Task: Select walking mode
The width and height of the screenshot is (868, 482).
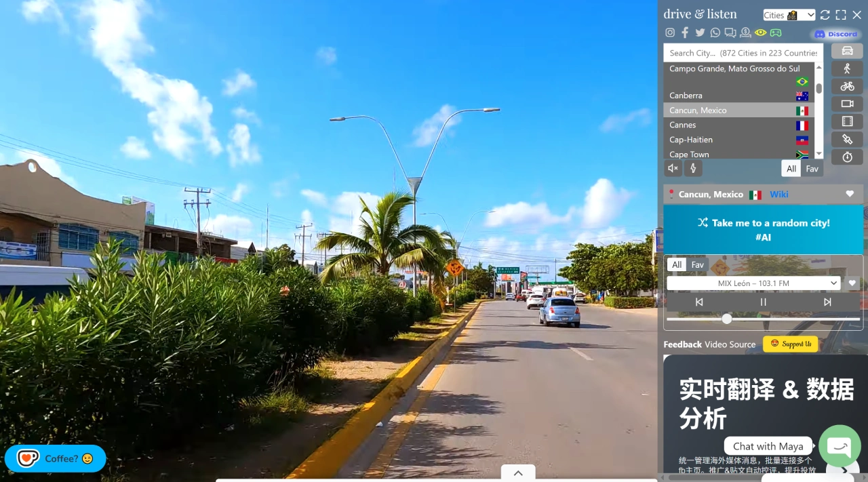Action: (847, 68)
